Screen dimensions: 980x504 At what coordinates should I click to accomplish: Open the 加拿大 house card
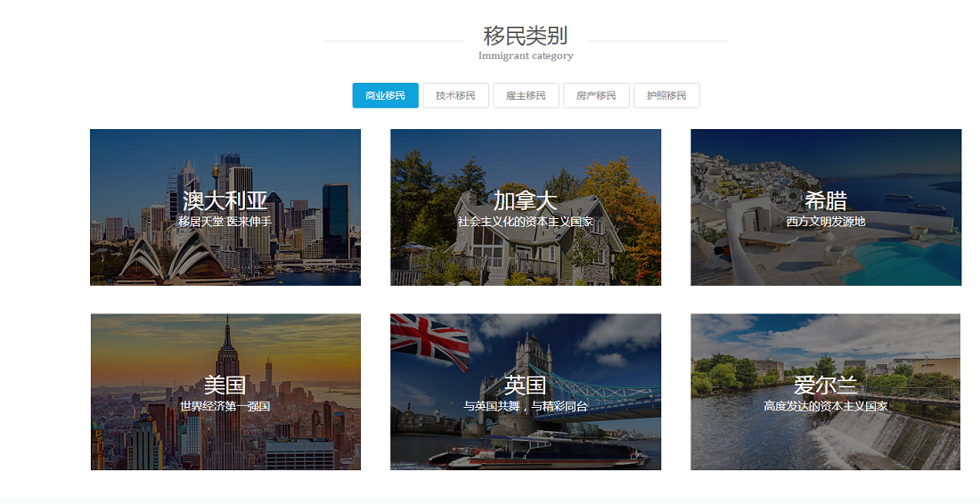[x=526, y=207]
